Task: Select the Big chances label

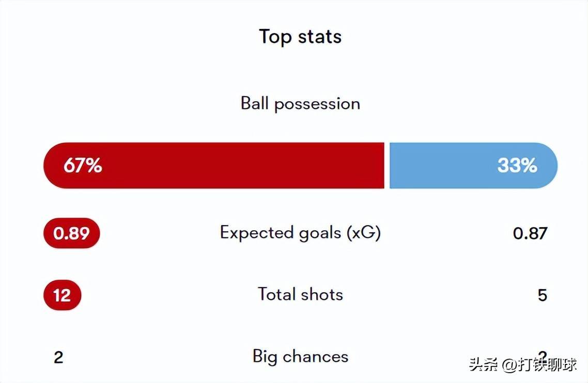Action: point(300,357)
